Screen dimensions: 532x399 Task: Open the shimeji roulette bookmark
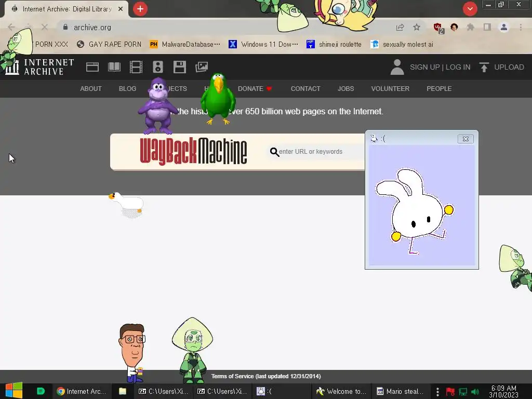[x=334, y=45]
